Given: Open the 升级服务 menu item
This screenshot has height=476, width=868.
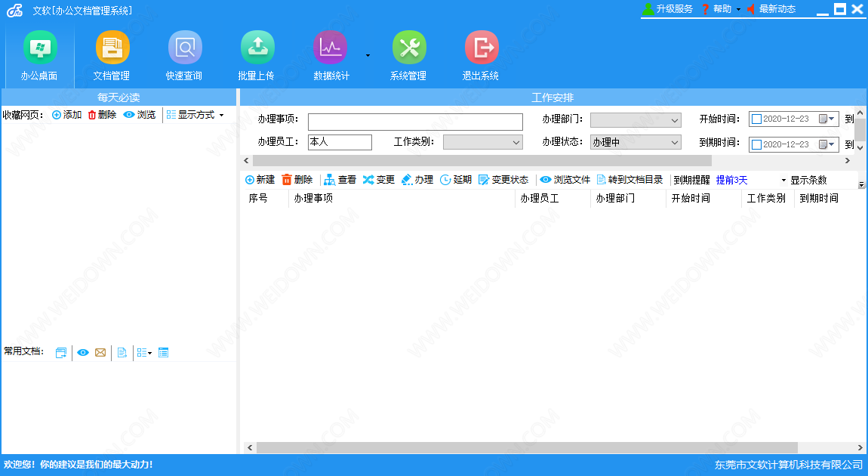Looking at the screenshot, I should [x=668, y=9].
